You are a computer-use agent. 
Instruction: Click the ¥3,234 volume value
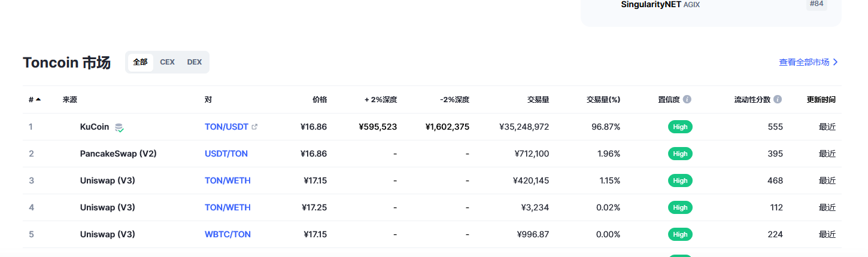pyautogui.click(x=535, y=207)
